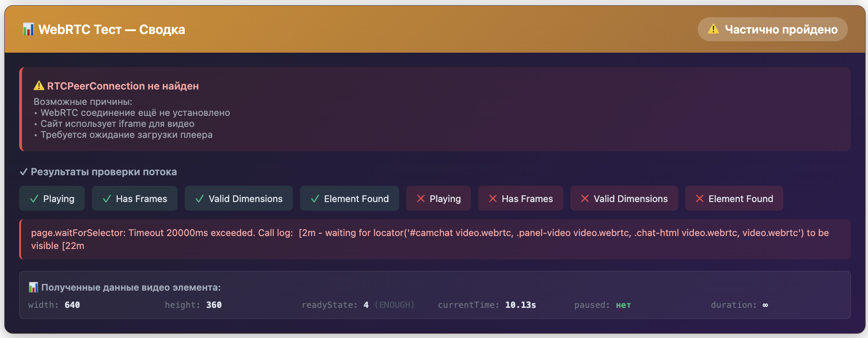Select the passed 'Element Found' chip

349,199
